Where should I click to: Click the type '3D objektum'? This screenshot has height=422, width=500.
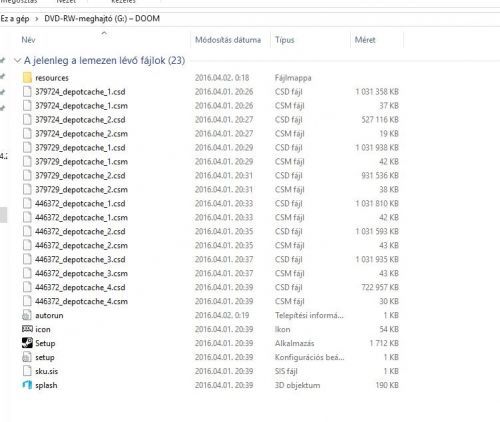pos(297,386)
